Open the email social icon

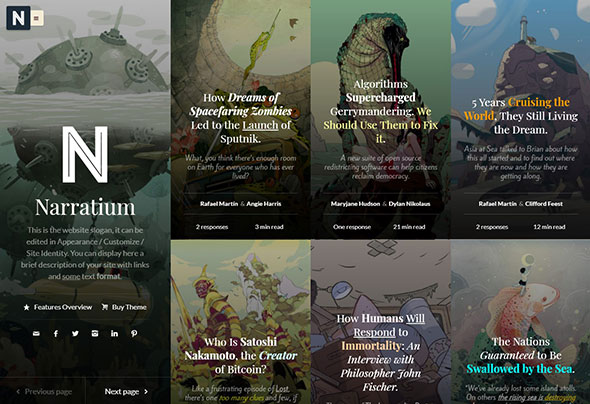click(x=36, y=333)
